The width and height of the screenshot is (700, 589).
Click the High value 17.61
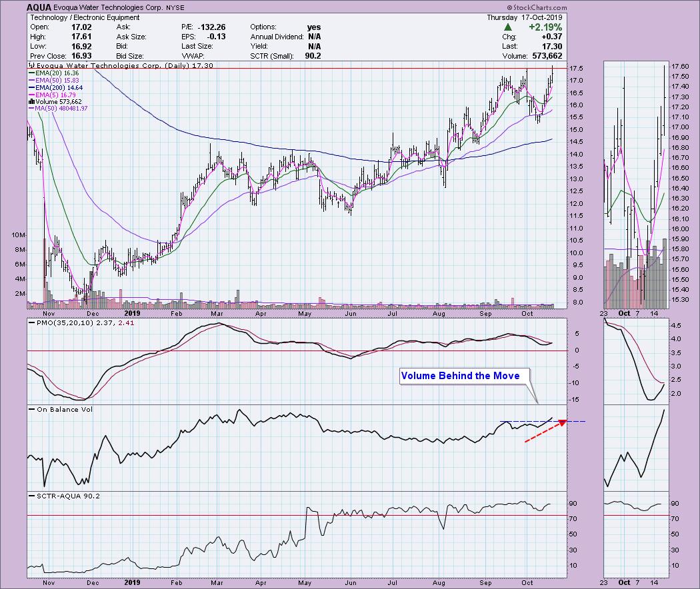click(x=81, y=37)
